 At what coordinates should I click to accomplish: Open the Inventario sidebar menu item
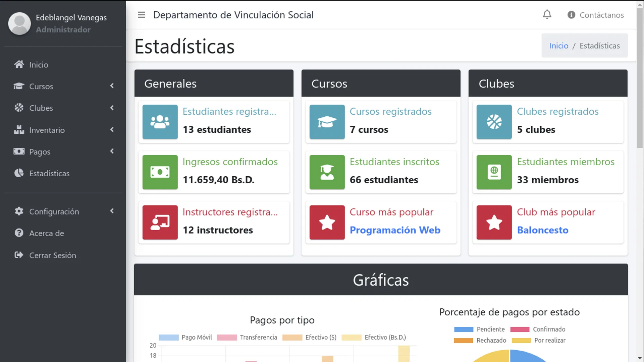(x=63, y=130)
